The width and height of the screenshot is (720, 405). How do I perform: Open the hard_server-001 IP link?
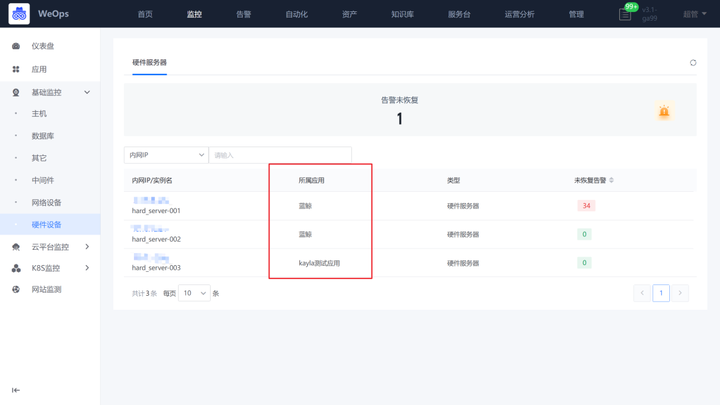pos(151,200)
